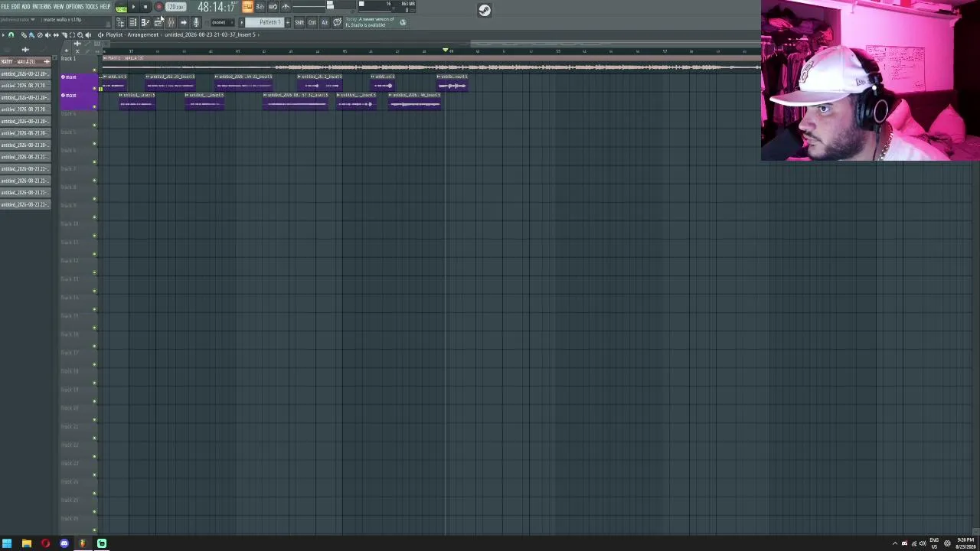Image resolution: width=980 pixels, height=551 pixels.
Task: Open the VIEW menu
Action: click(58, 7)
